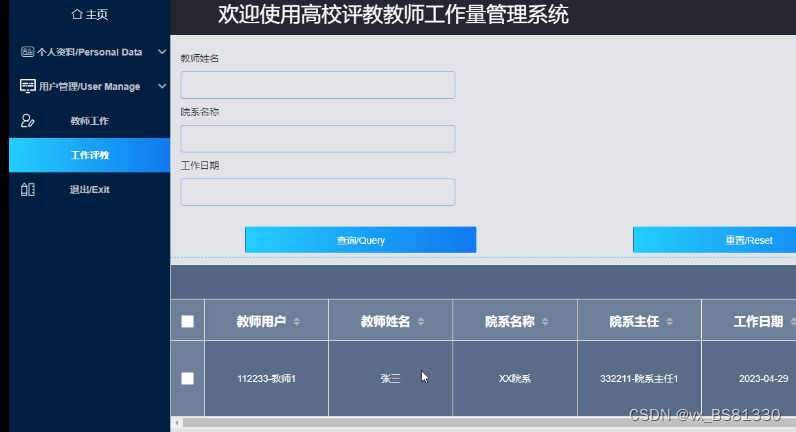796x432 pixels.
Task: Select 退出/Exit in the sidebar
Action: [x=90, y=189]
